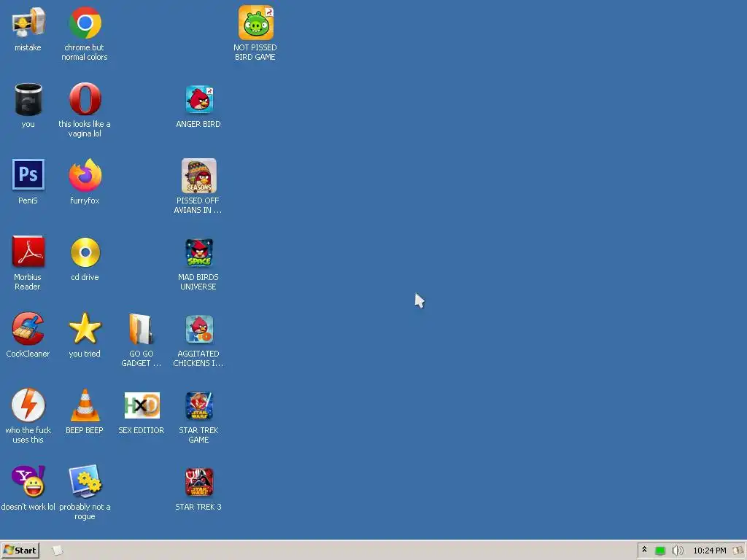The image size is (747, 560).
Task: Select the STAR TREK GAME icon
Action: 199,405
